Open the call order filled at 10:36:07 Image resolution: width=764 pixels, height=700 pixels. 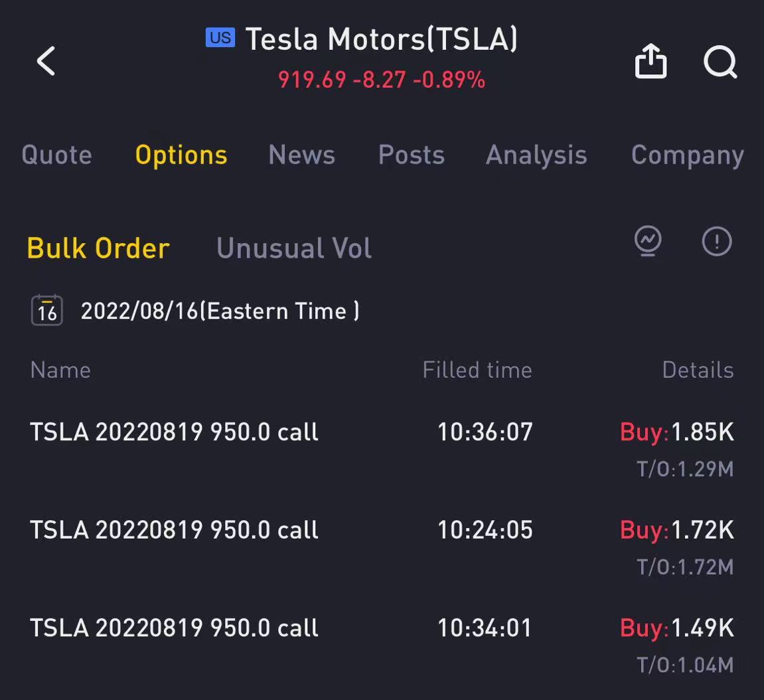[382, 448]
